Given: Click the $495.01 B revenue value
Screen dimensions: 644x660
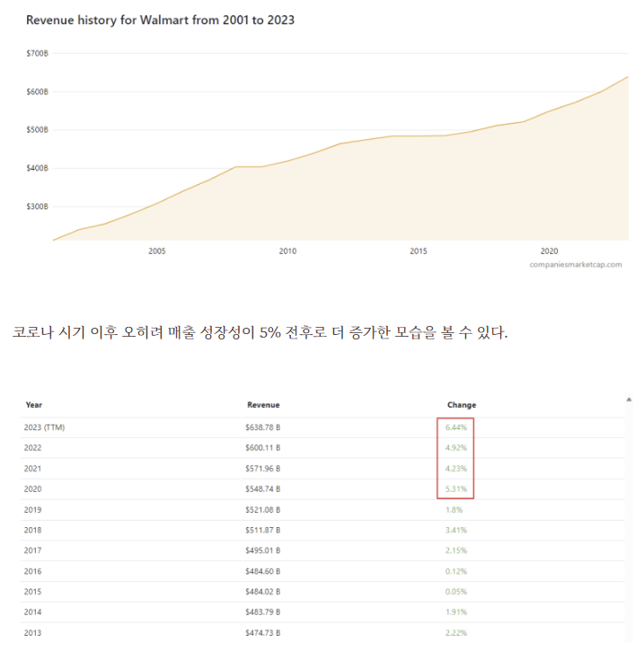Looking at the screenshot, I should point(263,550).
